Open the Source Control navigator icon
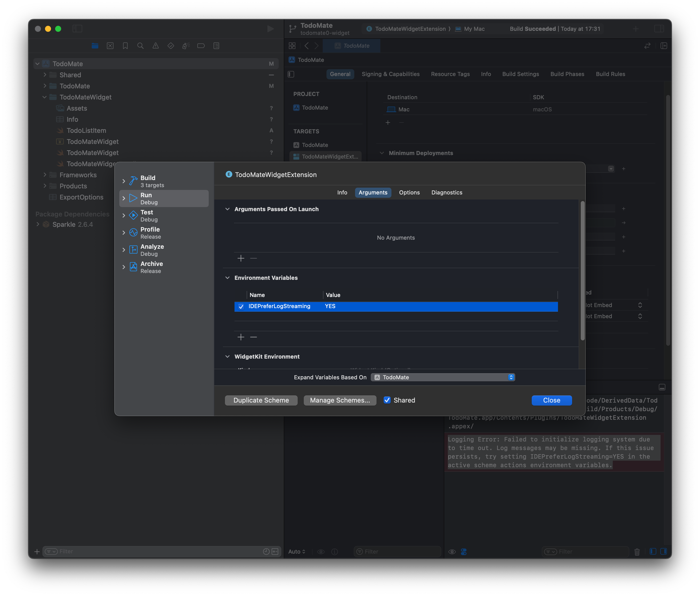The width and height of the screenshot is (700, 596). [110, 46]
